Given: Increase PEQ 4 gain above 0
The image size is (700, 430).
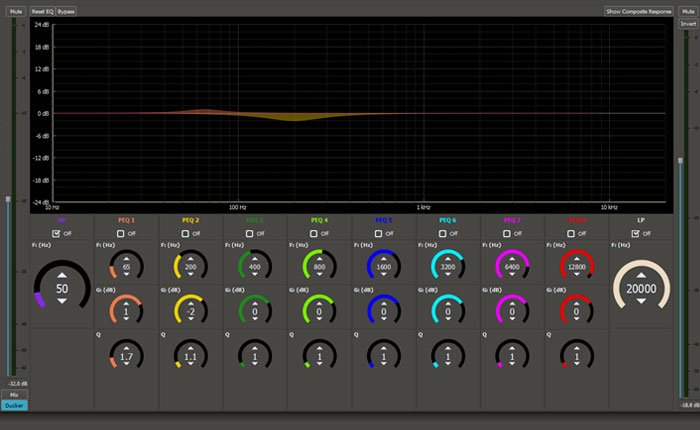Looking at the screenshot, I should tap(320, 304).
